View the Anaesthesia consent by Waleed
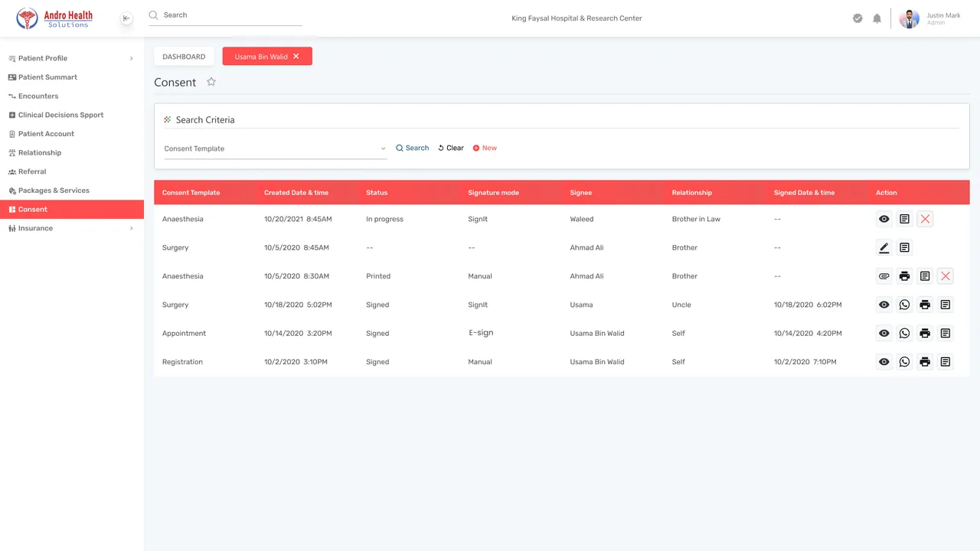 pos(884,219)
